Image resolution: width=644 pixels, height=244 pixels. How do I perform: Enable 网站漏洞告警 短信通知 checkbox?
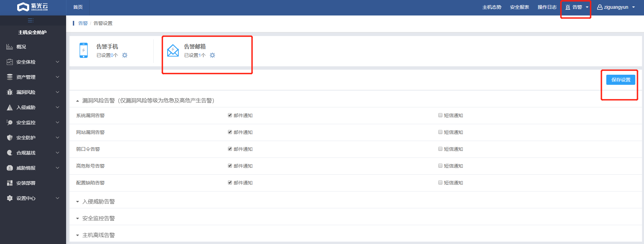click(x=440, y=132)
